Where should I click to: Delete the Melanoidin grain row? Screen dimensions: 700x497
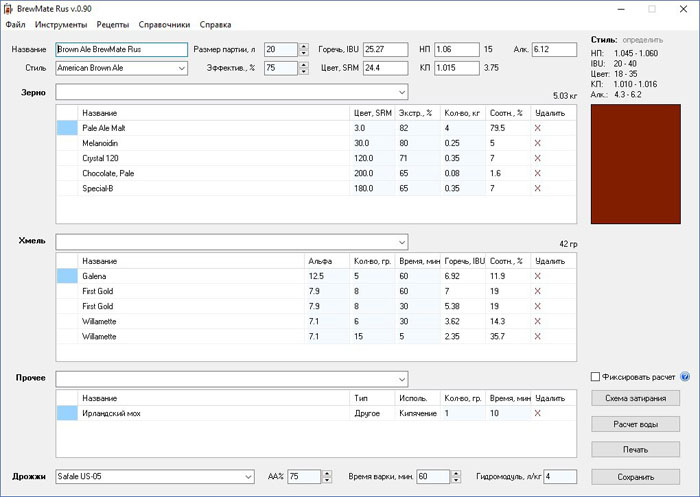pyautogui.click(x=538, y=143)
